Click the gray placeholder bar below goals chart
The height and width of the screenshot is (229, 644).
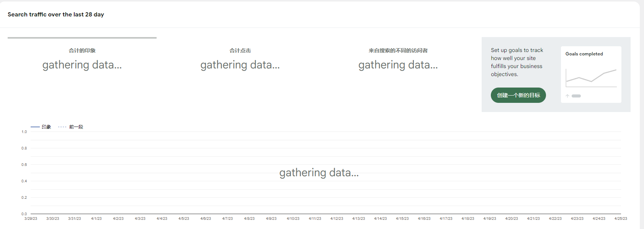pyautogui.click(x=576, y=96)
